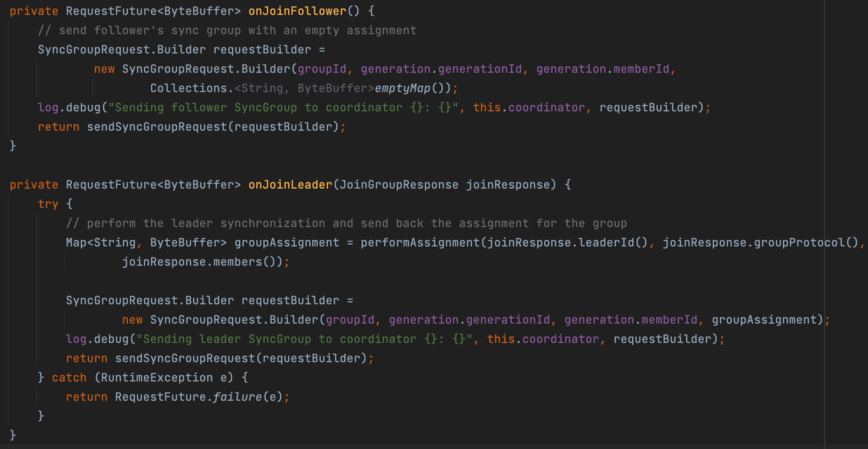
Task: Click sendSyncGroupRequest inside the try block
Action: point(185,358)
